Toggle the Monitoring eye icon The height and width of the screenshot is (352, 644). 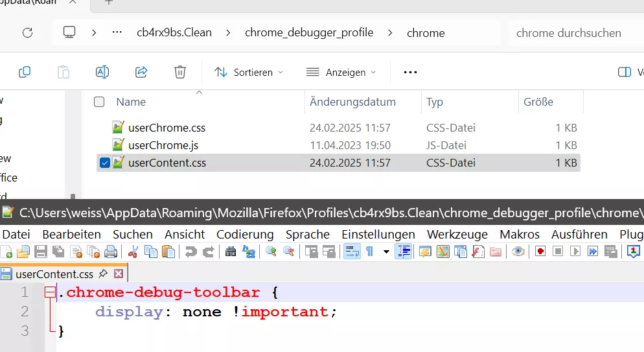[518, 252]
